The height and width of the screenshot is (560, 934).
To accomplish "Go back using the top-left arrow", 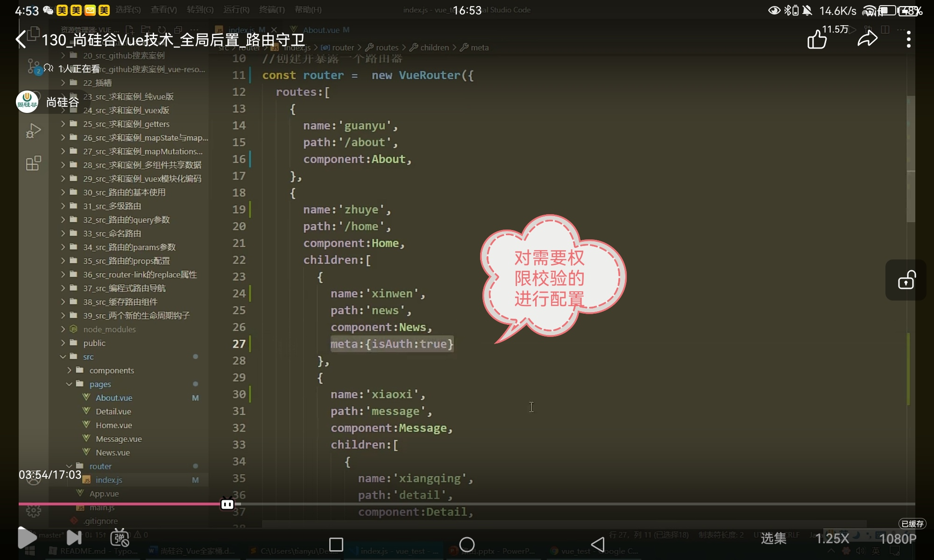I will [x=21, y=39].
